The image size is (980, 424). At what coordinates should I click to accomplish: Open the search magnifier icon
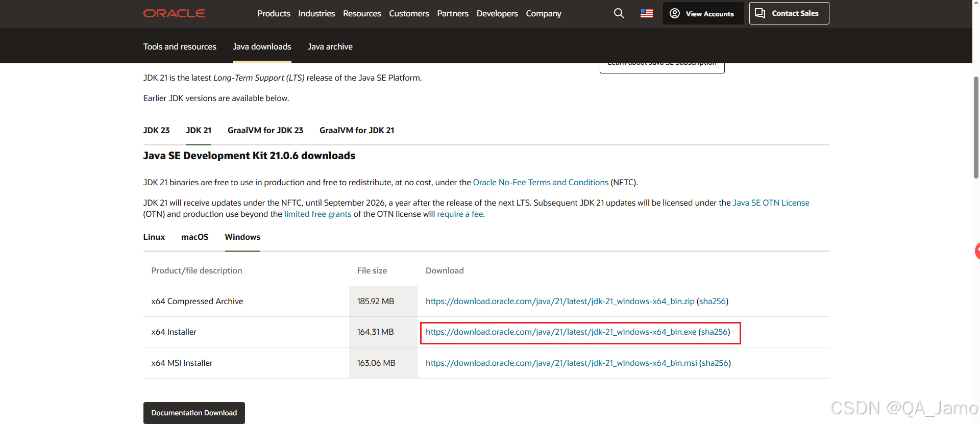pyautogui.click(x=619, y=13)
